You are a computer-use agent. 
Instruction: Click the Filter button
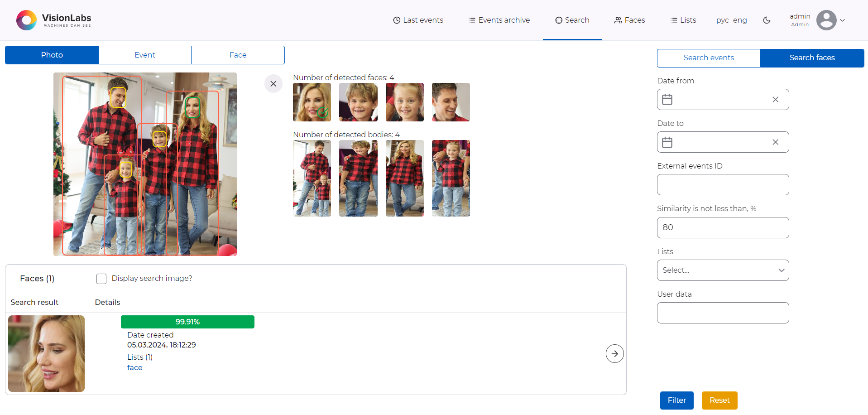click(x=676, y=400)
